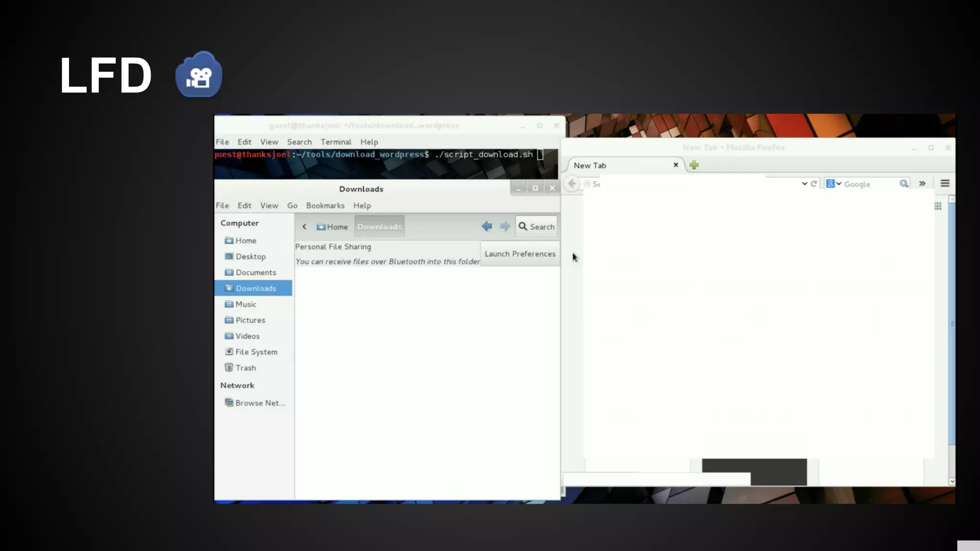
Task: Click the new tab grid icon
Action: (x=938, y=206)
